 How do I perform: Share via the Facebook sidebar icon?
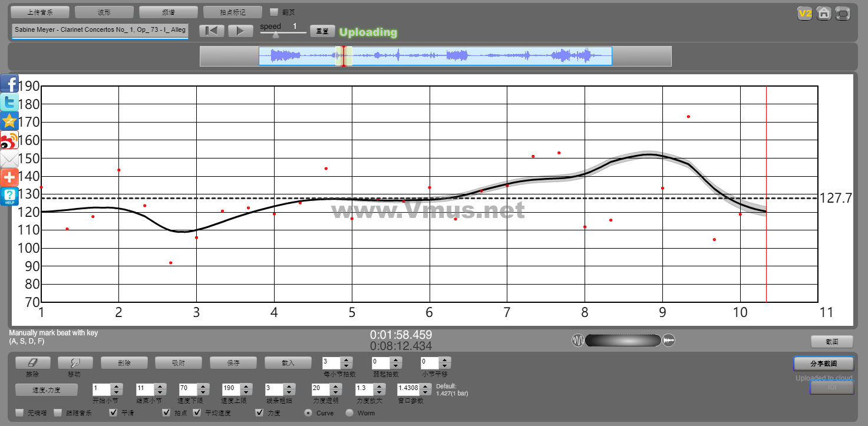[9, 84]
